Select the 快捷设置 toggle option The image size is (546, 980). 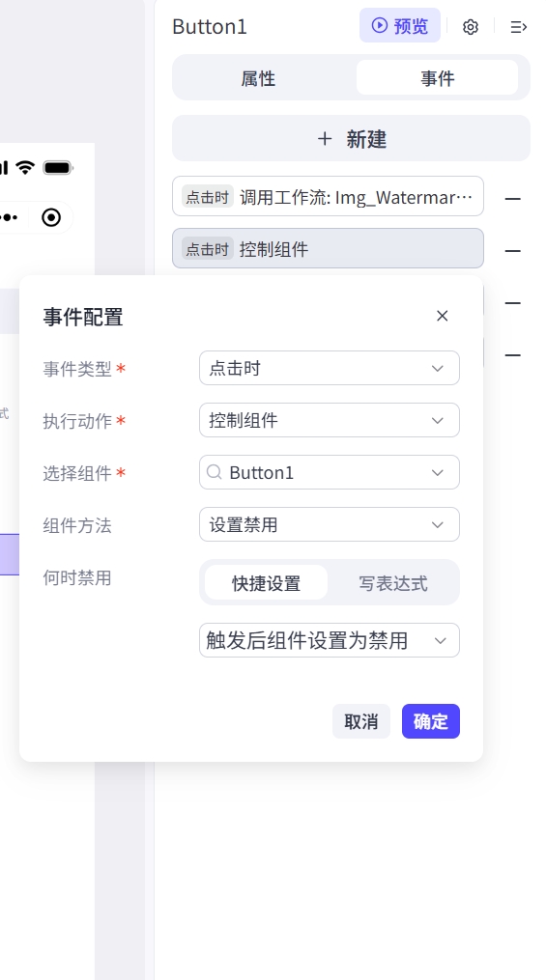(266, 583)
